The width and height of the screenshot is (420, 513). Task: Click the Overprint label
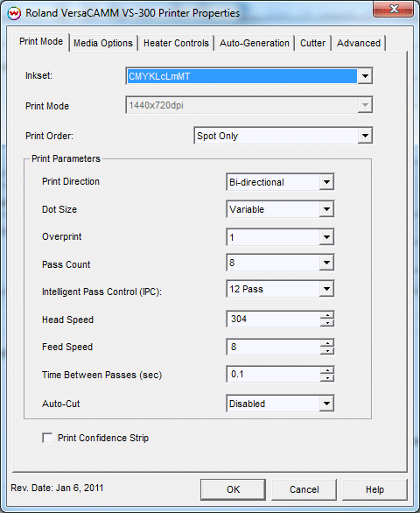click(62, 236)
